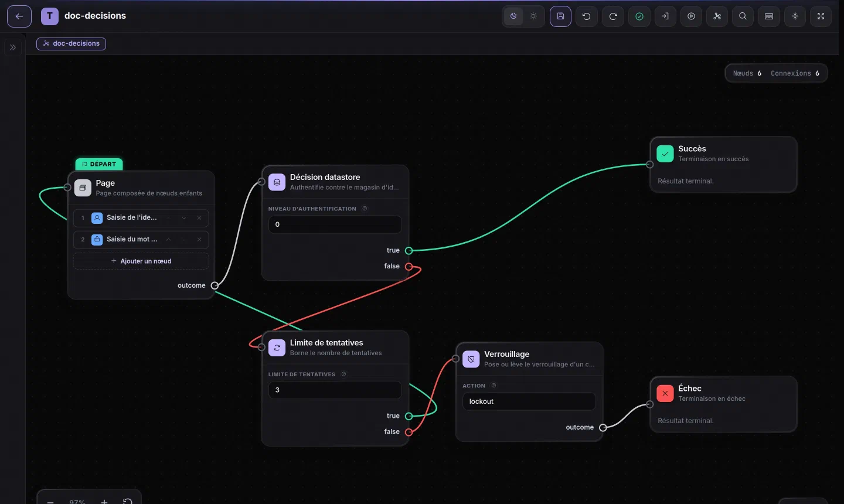Image resolution: width=844 pixels, height=504 pixels.
Task: Redo the last undone change
Action: pos(613,16)
